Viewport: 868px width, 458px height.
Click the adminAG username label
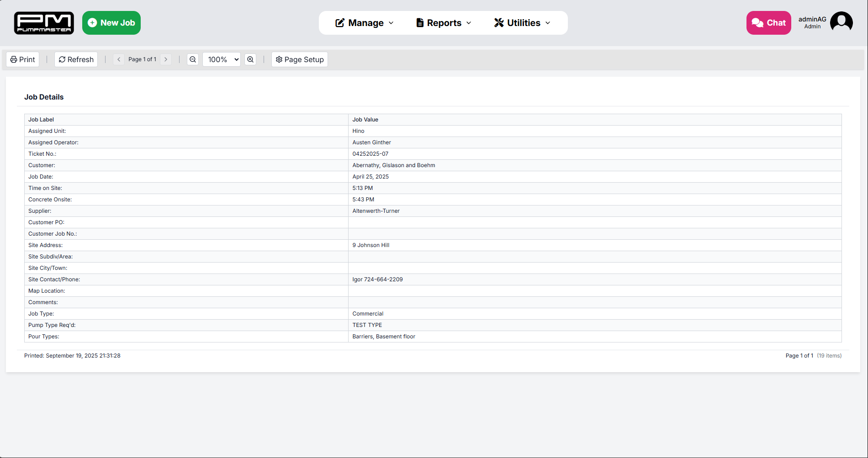(x=812, y=19)
